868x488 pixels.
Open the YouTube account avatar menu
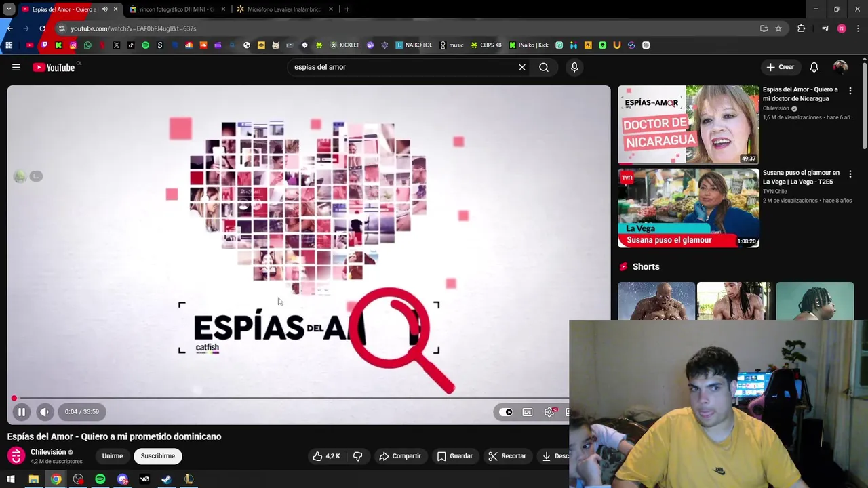[x=840, y=67]
